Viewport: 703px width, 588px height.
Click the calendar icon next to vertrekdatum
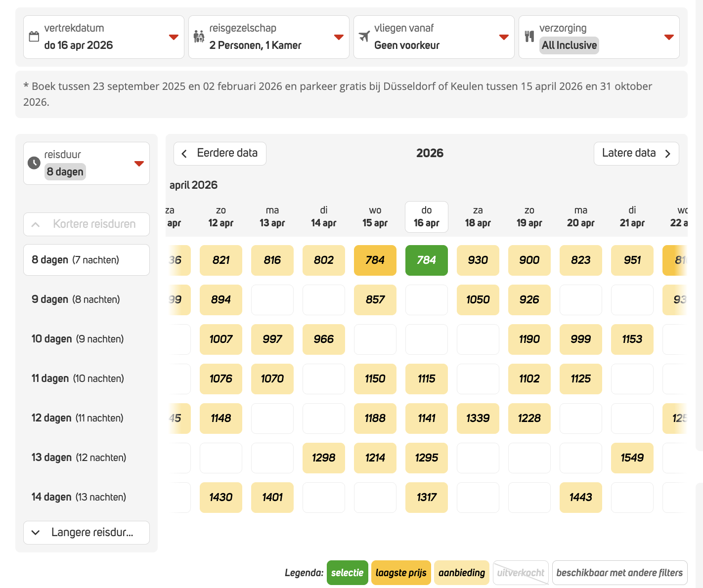click(x=34, y=37)
